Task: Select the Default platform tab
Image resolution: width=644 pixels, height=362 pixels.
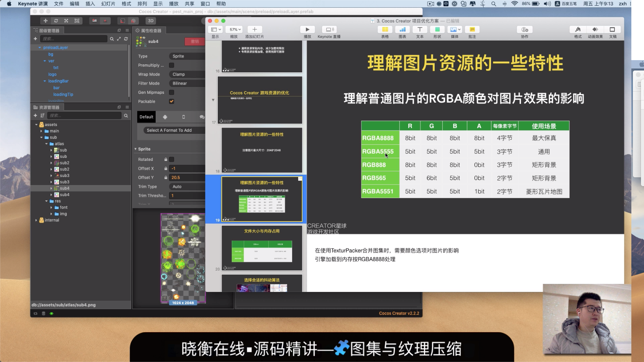Action: [x=146, y=117]
